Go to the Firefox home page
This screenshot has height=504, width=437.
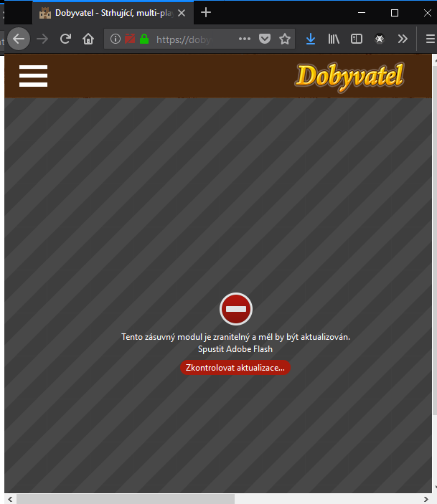[x=88, y=39]
